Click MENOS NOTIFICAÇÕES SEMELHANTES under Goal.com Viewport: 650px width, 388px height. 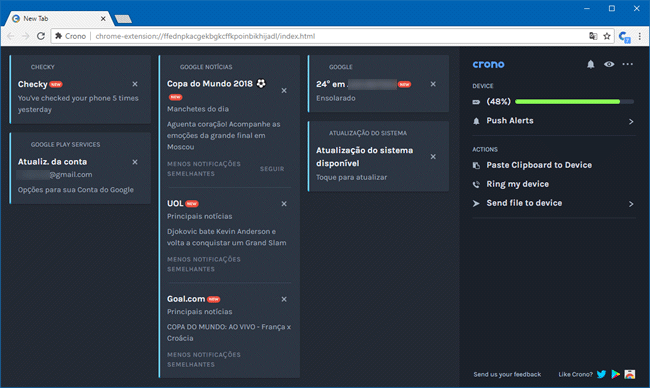[204, 359]
